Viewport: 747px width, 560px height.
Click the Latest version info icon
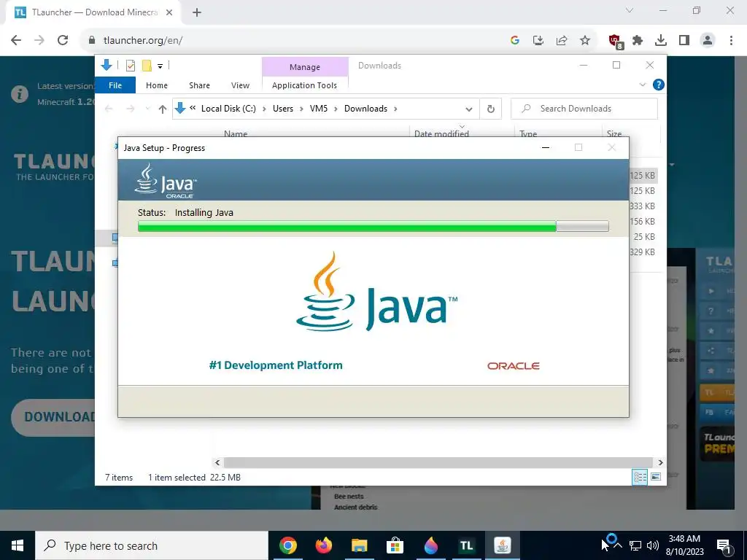click(x=20, y=94)
